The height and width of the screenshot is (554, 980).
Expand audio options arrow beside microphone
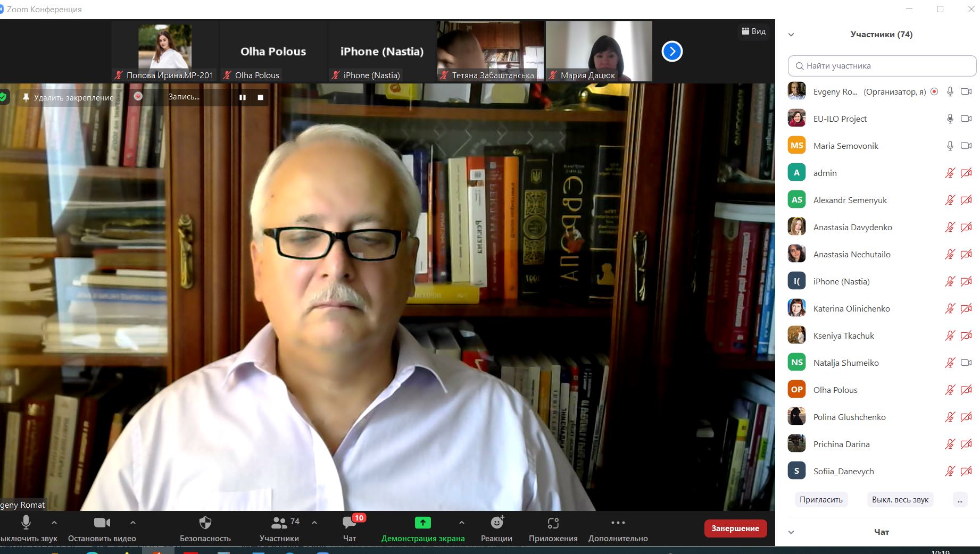[54, 523]
